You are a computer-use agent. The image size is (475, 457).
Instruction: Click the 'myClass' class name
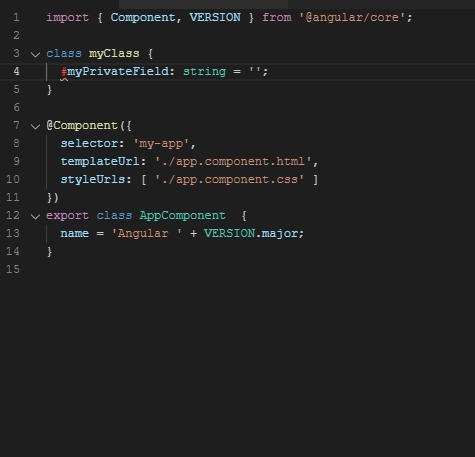(x=114, y=54)
